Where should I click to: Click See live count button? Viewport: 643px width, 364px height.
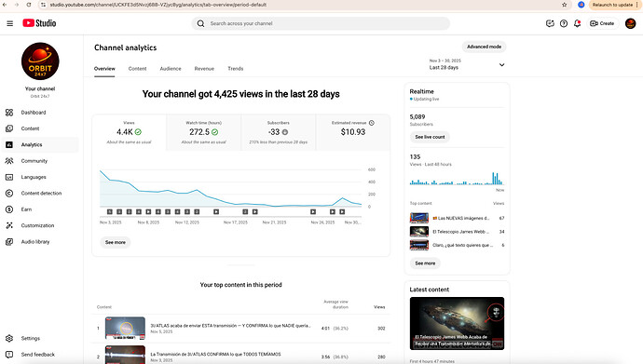point(430,137)
